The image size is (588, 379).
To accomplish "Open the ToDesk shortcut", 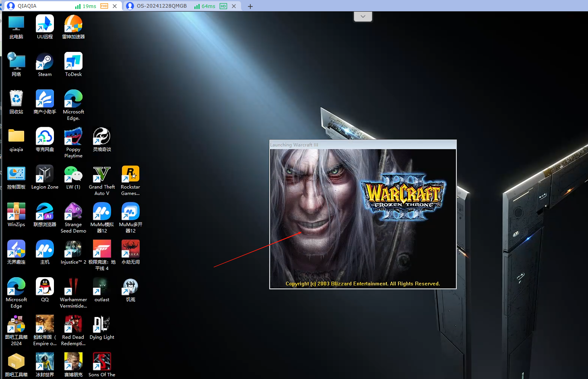I will coord(73,64).
